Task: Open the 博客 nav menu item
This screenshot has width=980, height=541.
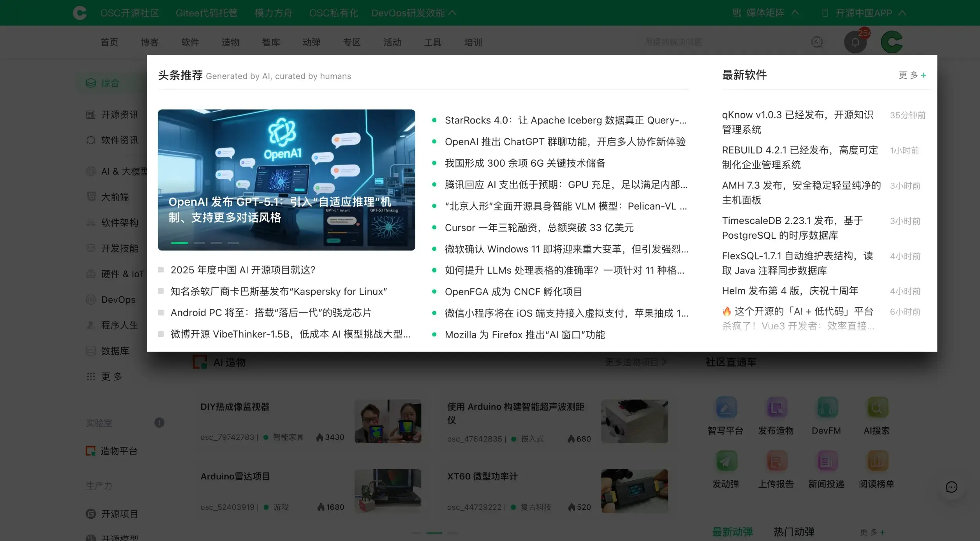Action: click(149, 42)
